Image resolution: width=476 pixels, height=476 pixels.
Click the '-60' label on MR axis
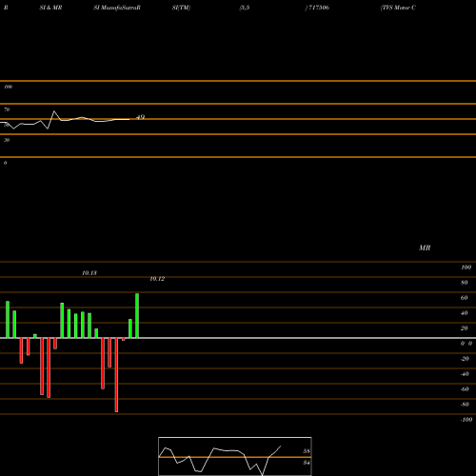tap(465, 389)
